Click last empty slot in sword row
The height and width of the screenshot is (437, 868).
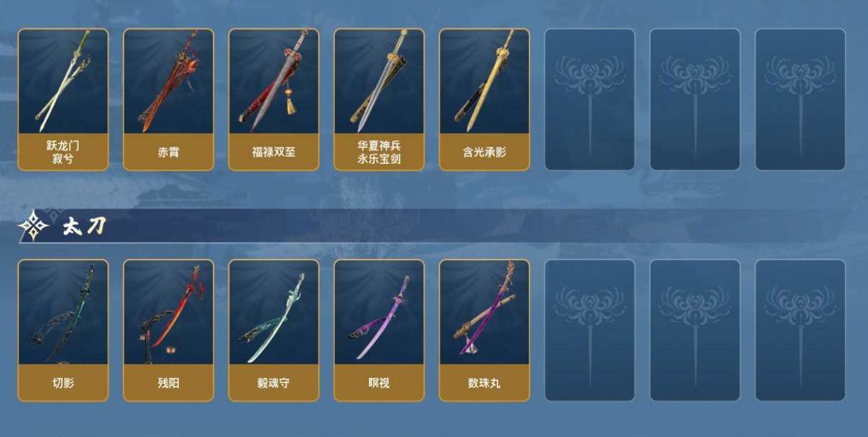click(800, 99)
